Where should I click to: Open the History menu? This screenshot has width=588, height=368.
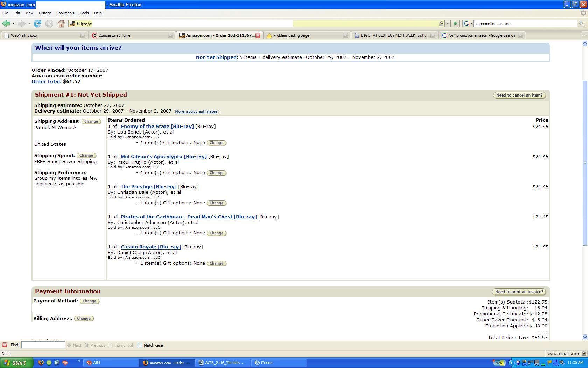(x=44, y=13)
